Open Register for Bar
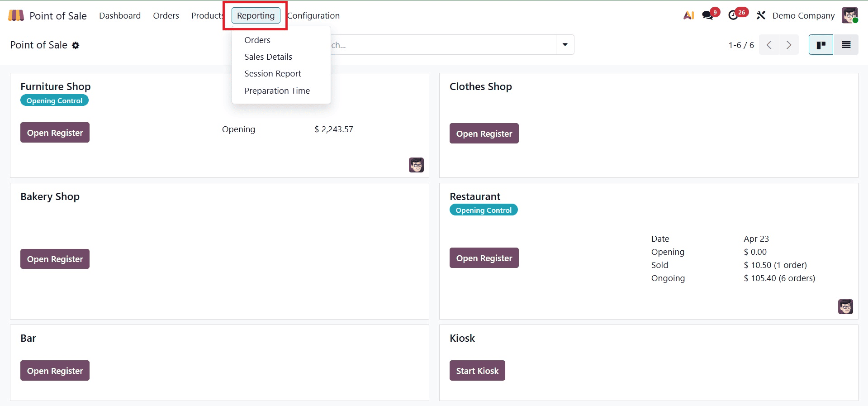868x406 pixels. [x=55, y=371]
